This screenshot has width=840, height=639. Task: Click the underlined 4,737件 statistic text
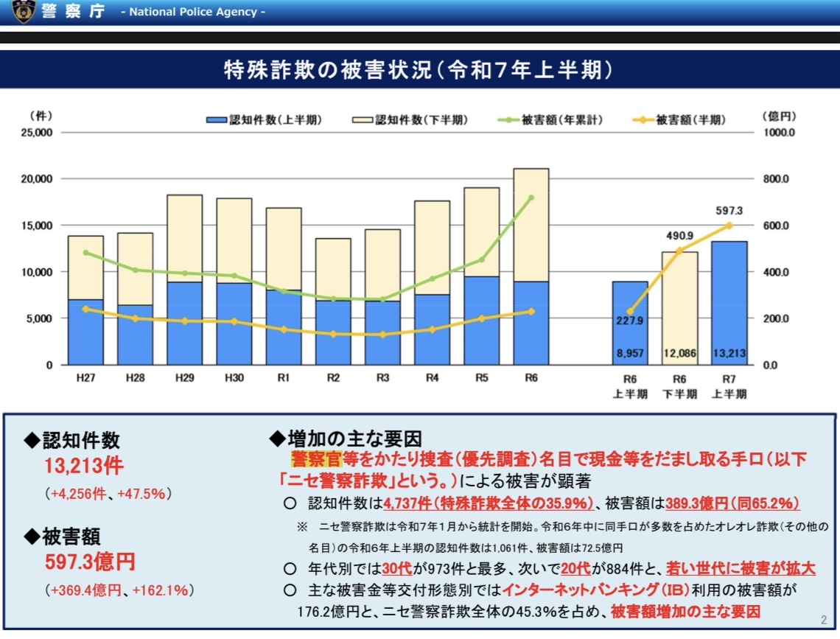click(x=407, y=504)
